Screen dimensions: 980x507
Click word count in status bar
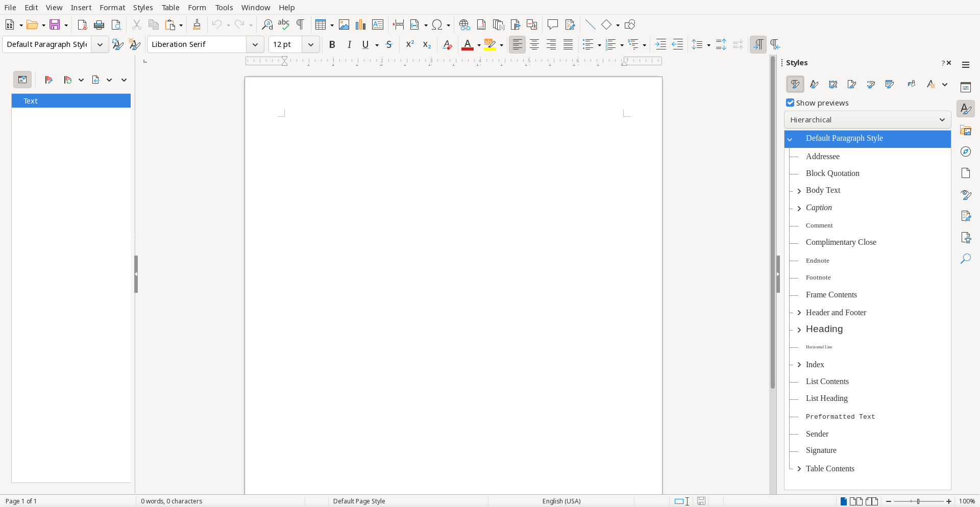tap(171, 501)
